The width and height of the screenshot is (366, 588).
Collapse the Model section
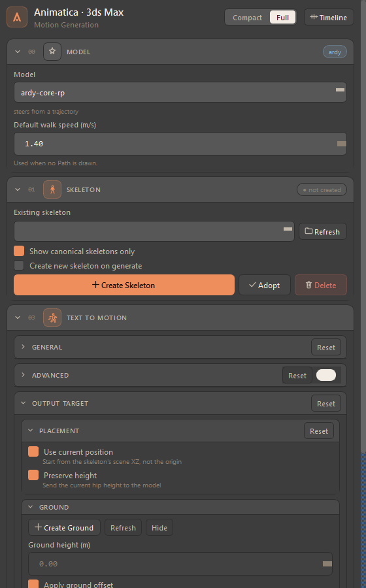pyautogui.click(x=18, y=52)
